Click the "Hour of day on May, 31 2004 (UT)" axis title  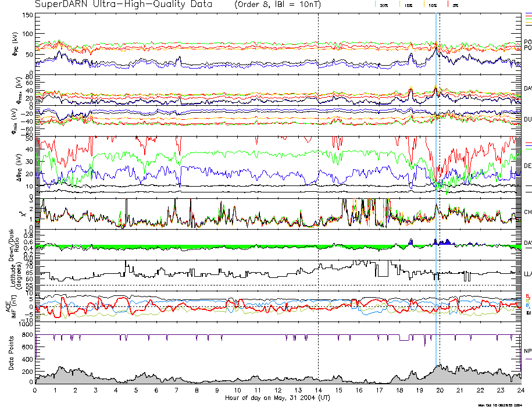[x=277, y=398]
